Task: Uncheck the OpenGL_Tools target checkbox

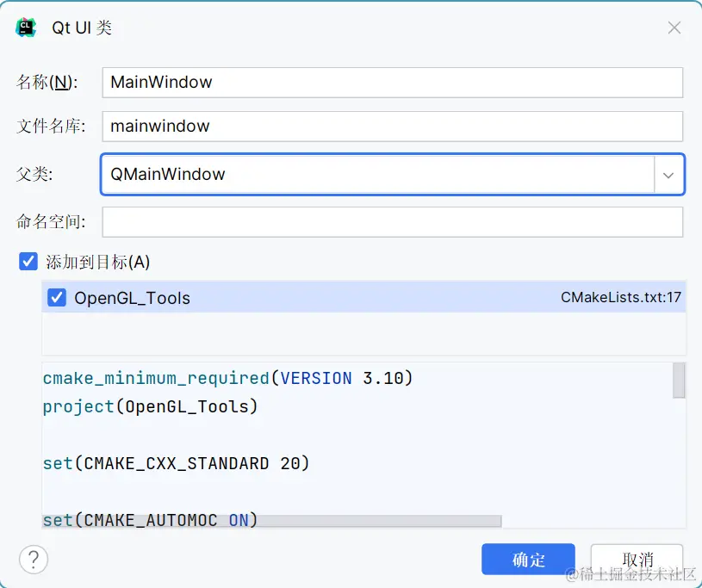Action: (57, 298)
